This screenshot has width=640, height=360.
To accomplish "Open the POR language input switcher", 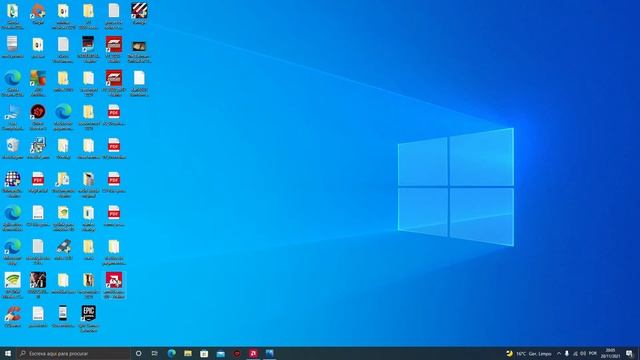I will [x=593, y=353].
